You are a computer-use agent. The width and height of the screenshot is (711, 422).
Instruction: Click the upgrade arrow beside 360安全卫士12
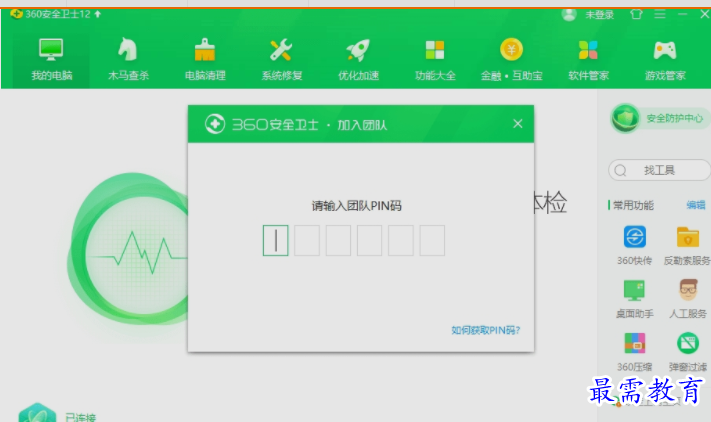tap(97, 14)
